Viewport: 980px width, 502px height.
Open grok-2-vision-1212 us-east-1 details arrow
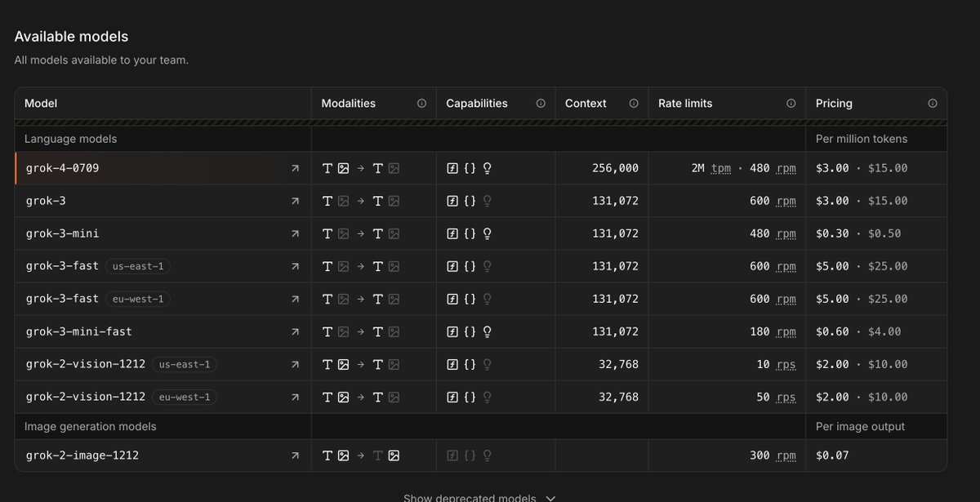click(x=295, y=364)
